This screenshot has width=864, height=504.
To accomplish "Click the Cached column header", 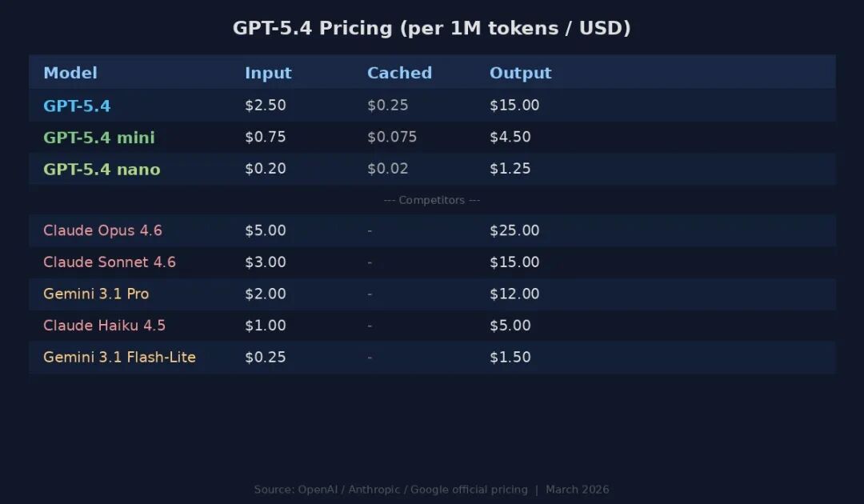I will click(x=399, y=73).
